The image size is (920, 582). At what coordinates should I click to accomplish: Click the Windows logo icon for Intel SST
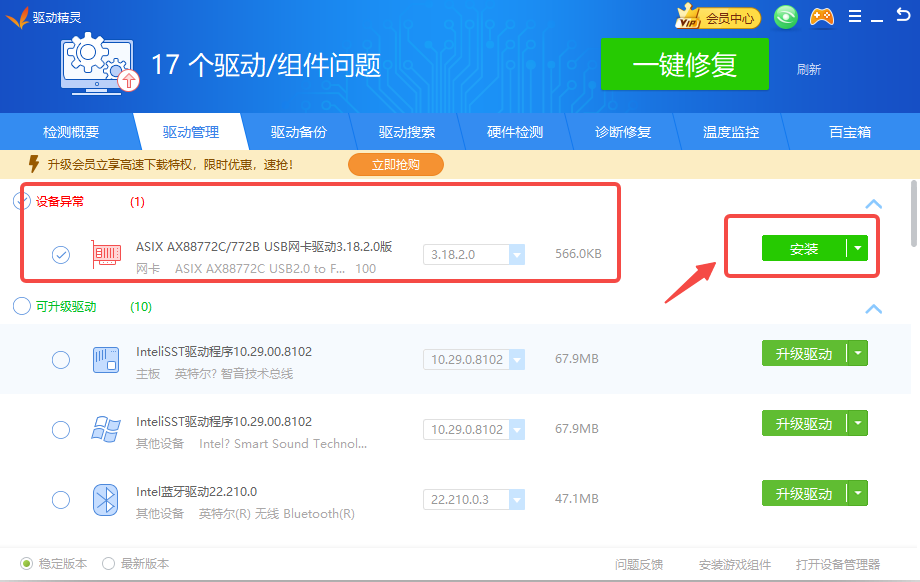coord(106,429)
